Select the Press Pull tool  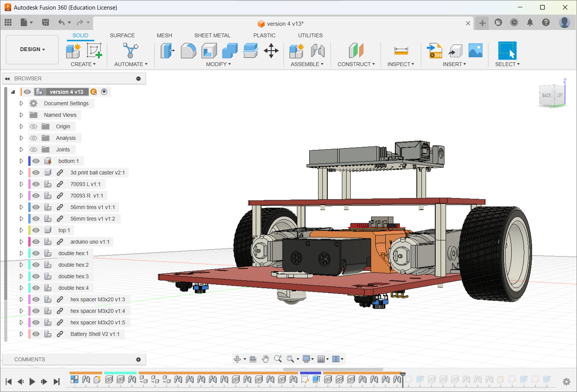(167, 51)
